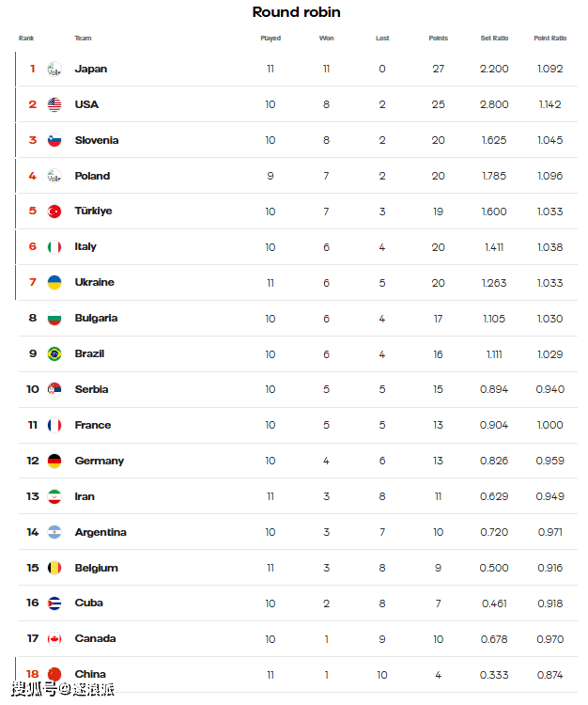Click the Set Ratio column header

tap(494, 39)
